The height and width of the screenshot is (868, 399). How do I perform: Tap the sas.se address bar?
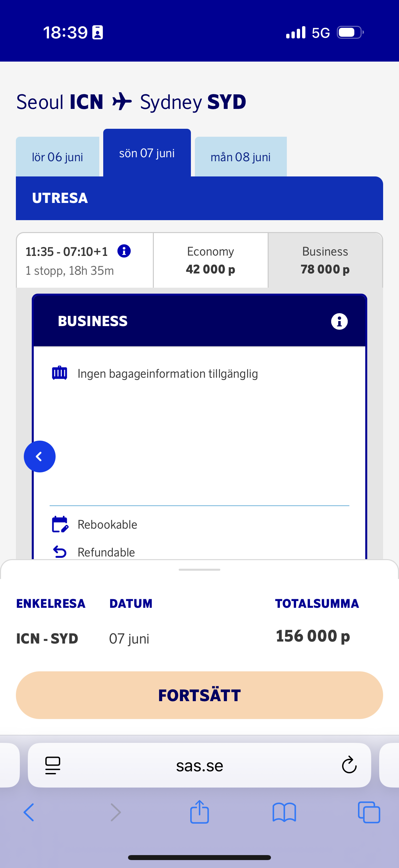pos(199,765)
